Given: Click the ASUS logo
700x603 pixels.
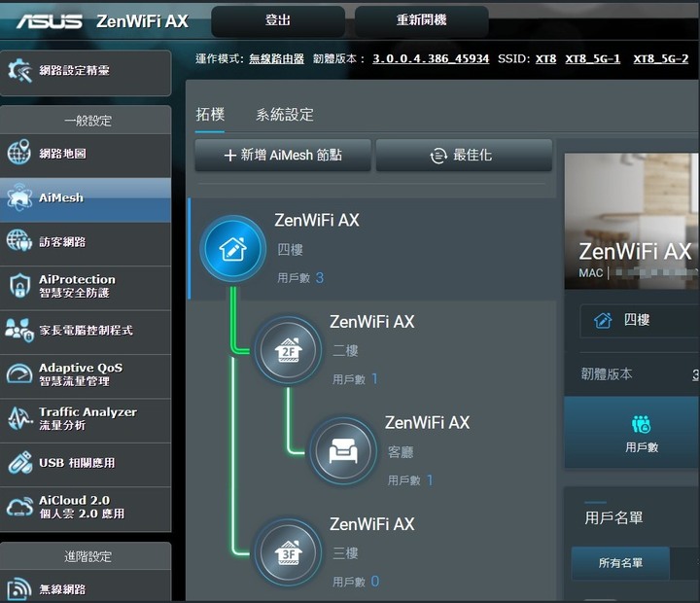Looking at the screenshot, I should tap(50, 21).
